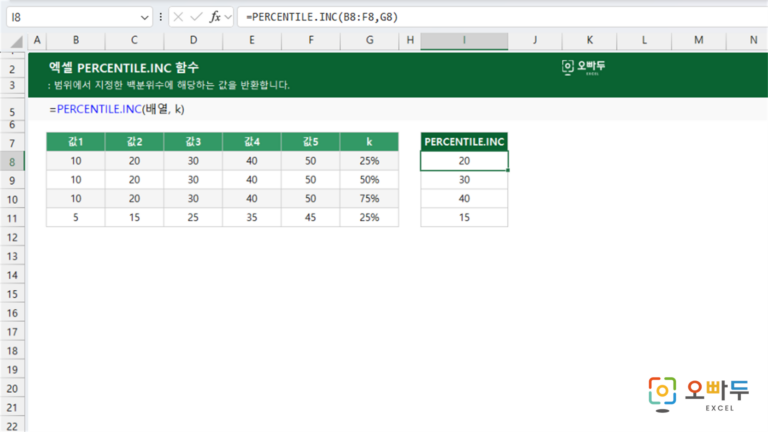Click the Select All corner triangle
The image size is (768, 432).
[16, 42]
